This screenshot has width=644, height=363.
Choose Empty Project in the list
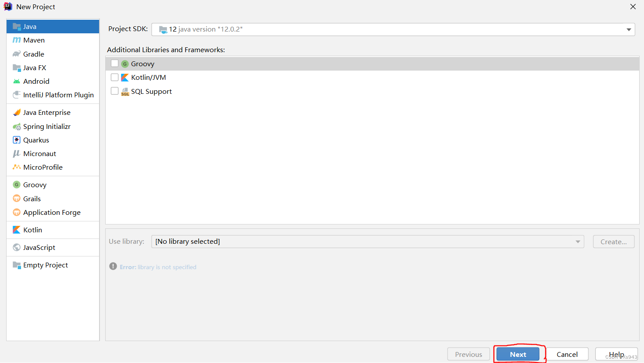(53, 265)
